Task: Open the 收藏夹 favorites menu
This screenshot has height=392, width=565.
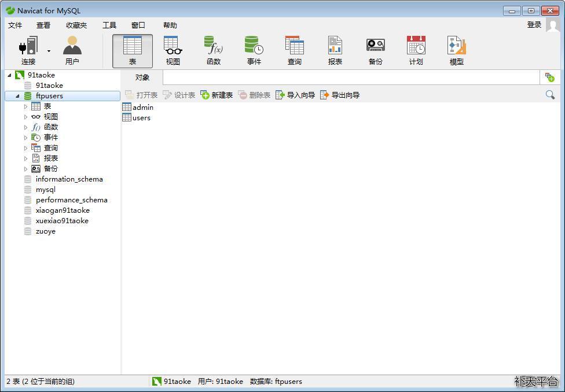Action: point(76,25)
